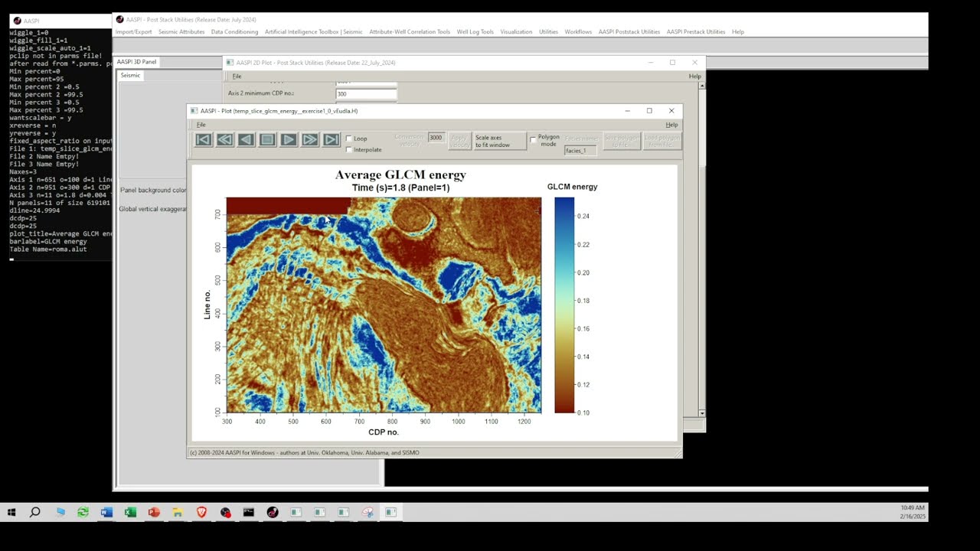The height and width of the screenshot is (551, 980).
Task: Open Windows search from the taskbar
Action: click(x=35, y=512)
